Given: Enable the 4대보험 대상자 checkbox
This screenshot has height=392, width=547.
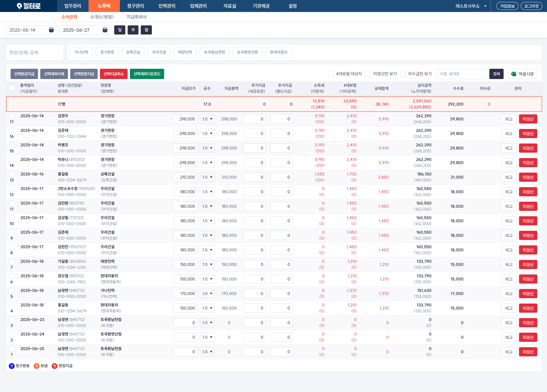Looking at the screenshot, I should (x=331, y=74).
